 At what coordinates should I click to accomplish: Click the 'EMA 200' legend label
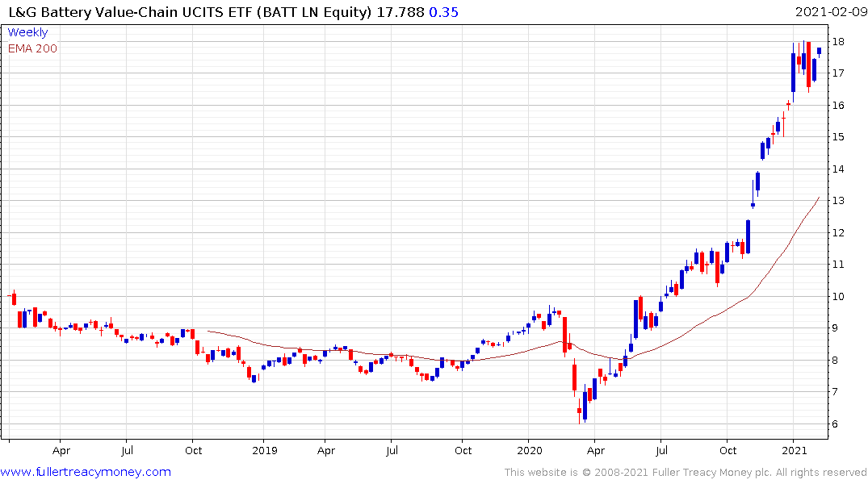coord(32,48)
